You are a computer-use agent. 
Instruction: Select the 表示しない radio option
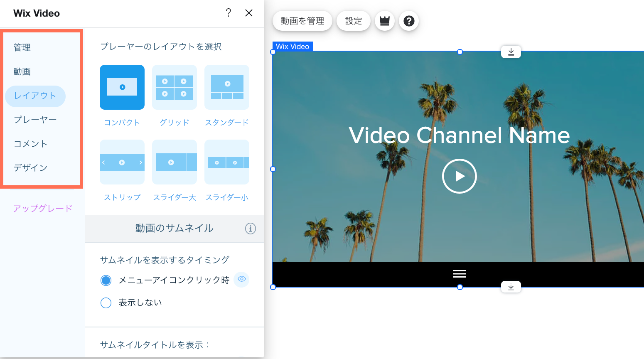click(106, 302)
